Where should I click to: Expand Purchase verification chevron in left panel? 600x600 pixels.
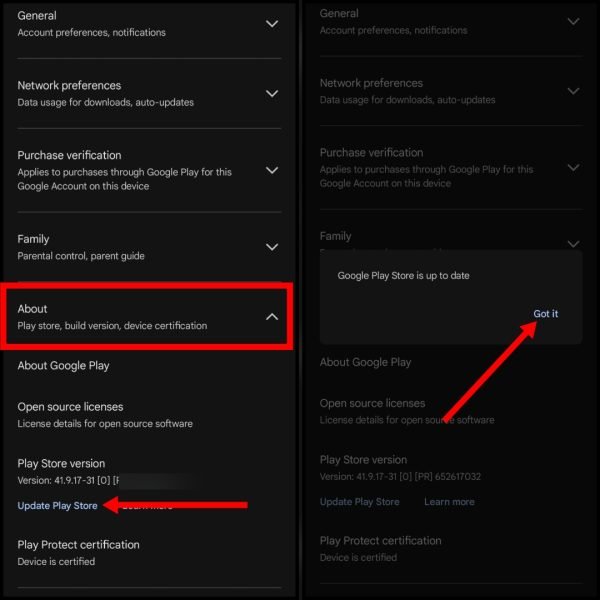point(272,170)
